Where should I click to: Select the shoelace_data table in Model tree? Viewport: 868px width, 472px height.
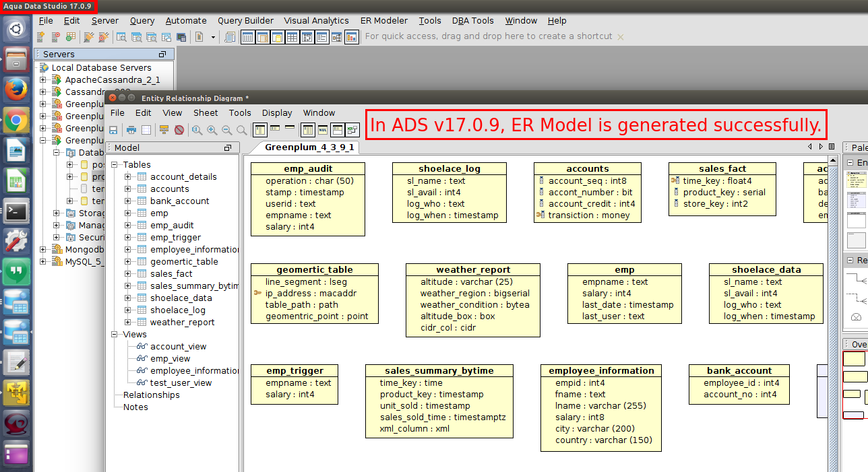181,298
